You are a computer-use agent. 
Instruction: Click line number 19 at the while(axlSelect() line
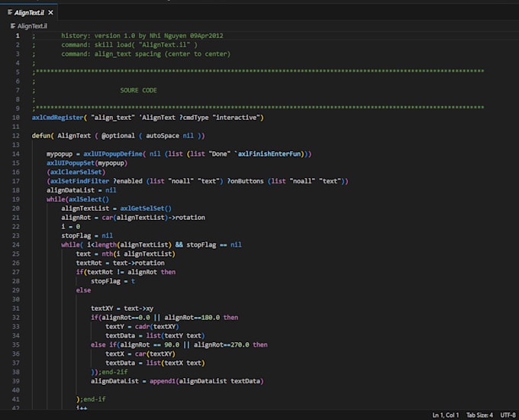(16, 199)
